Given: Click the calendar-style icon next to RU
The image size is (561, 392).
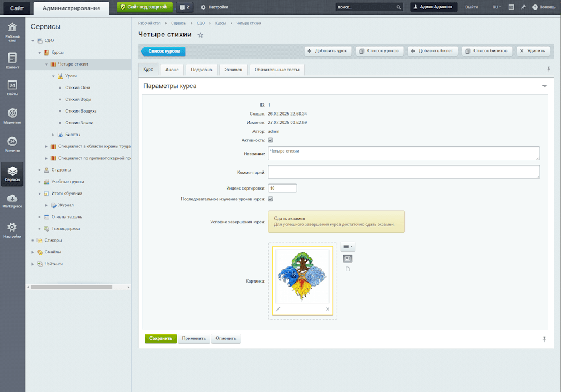Looking at the screenshot, I should (511, 7).
